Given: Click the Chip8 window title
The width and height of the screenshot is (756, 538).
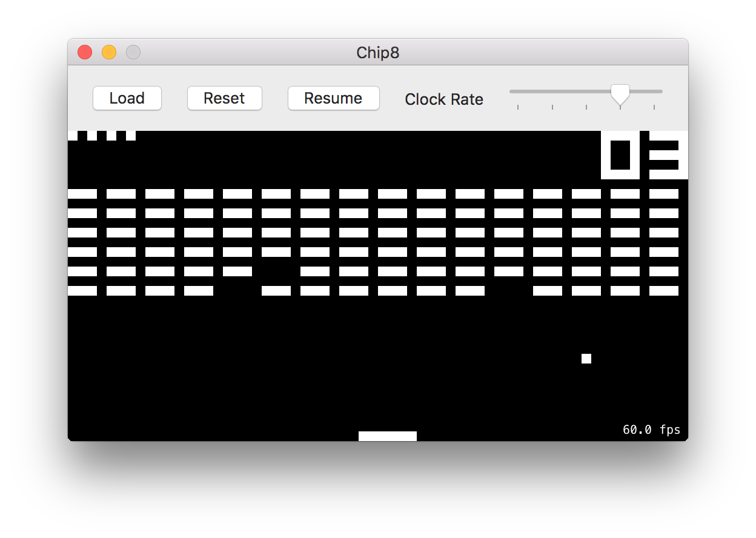Looking at the screenshot, I should (x=378, y=53).
